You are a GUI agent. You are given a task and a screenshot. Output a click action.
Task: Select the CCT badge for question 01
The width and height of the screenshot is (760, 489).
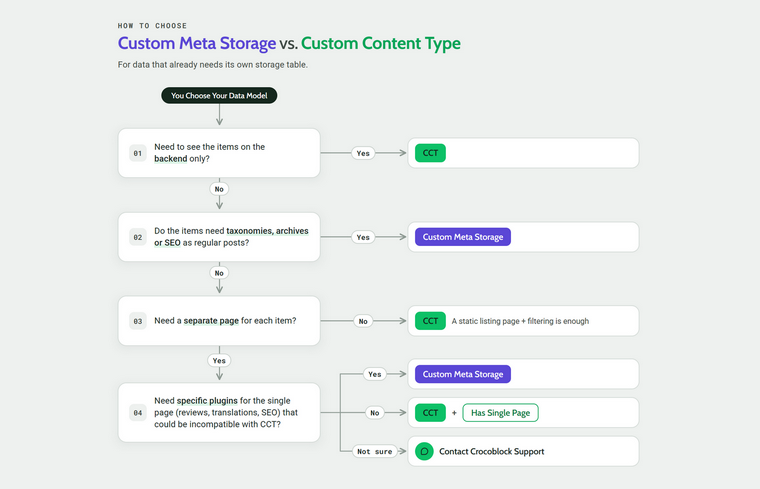click(430, 153)
